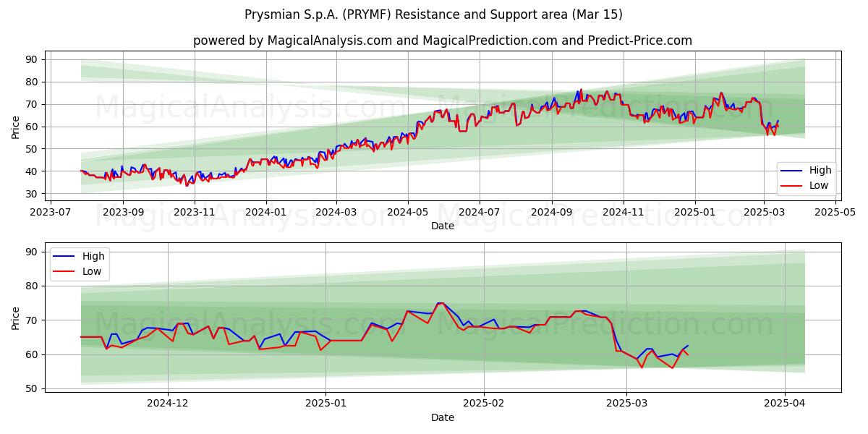Click the top chart x-axis label '2023-07'
Viewport: 868px width, 434px height.
[x=51, y=213]
